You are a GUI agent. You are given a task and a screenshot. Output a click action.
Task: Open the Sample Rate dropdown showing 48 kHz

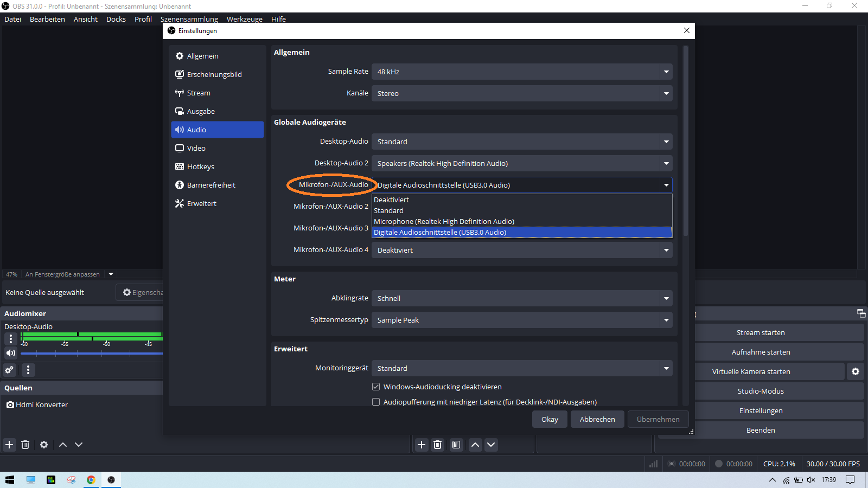point(522,72)
